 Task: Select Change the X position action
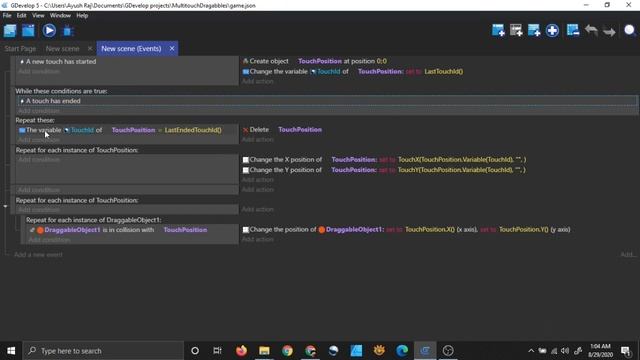point(384,160)
